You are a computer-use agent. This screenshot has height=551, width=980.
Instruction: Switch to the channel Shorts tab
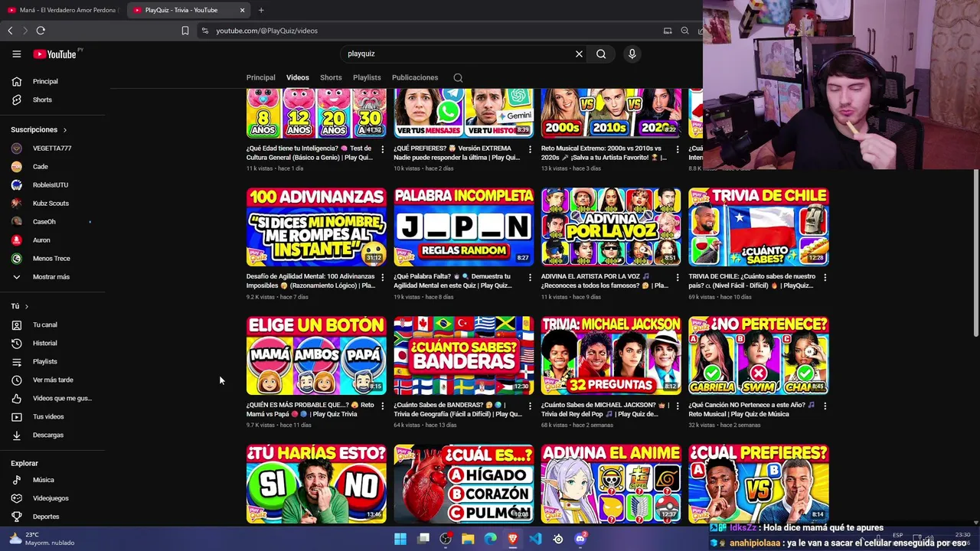331,77
